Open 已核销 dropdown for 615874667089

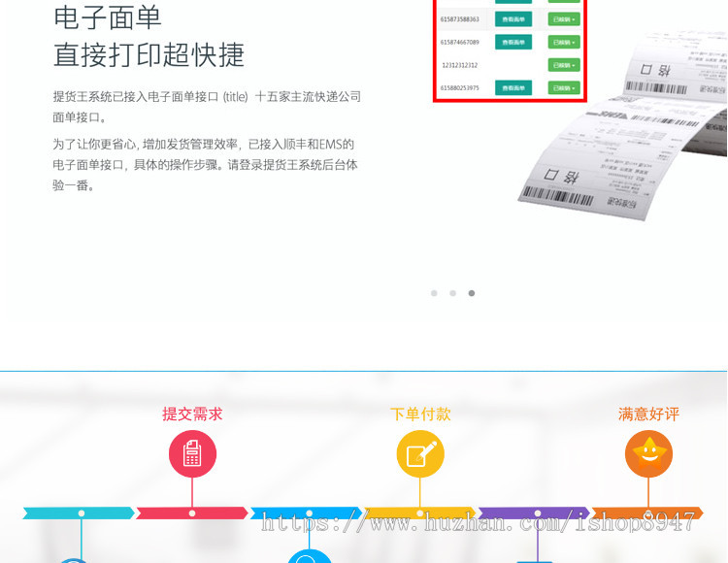(x=564, y=43)
